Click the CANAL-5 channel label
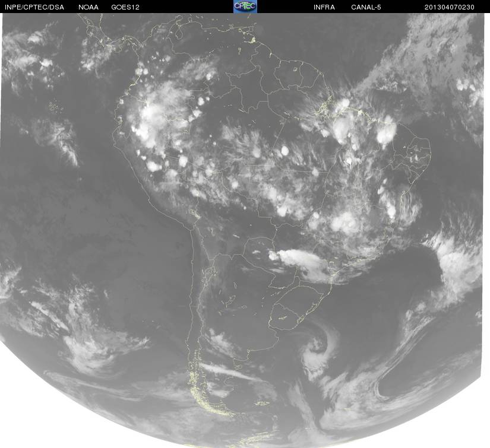Viewport: 490px width, 448px height. pyautogui.click(x=366, y=7)
